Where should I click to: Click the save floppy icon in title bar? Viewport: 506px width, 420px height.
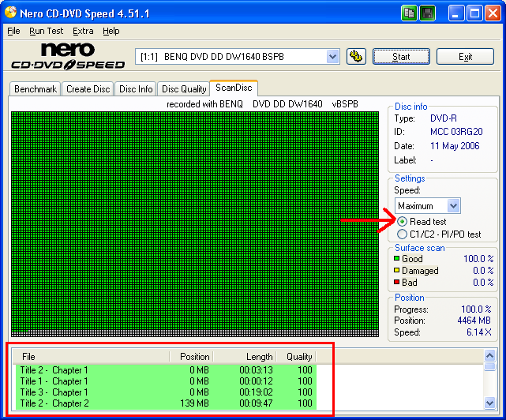click(427, 13)
